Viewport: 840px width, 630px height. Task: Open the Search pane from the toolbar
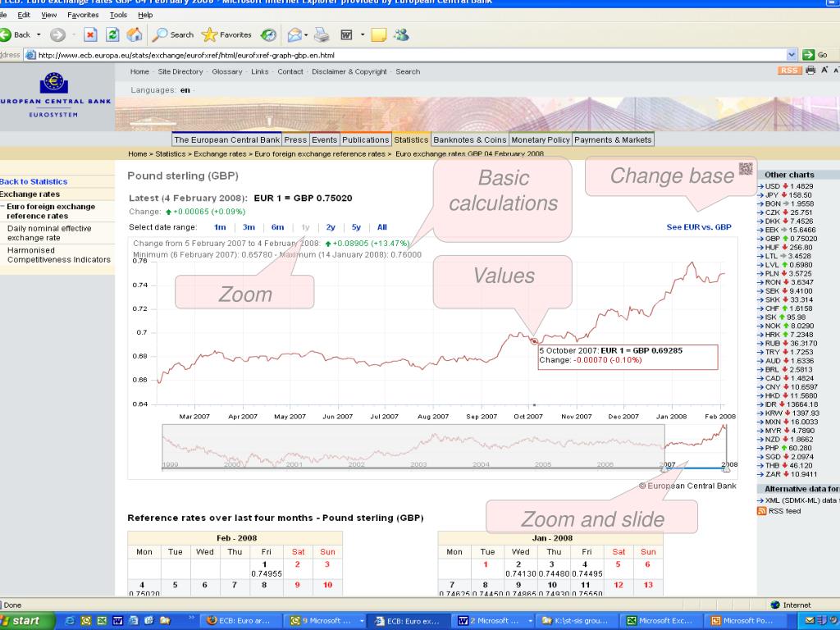click(x=172, y=34)
